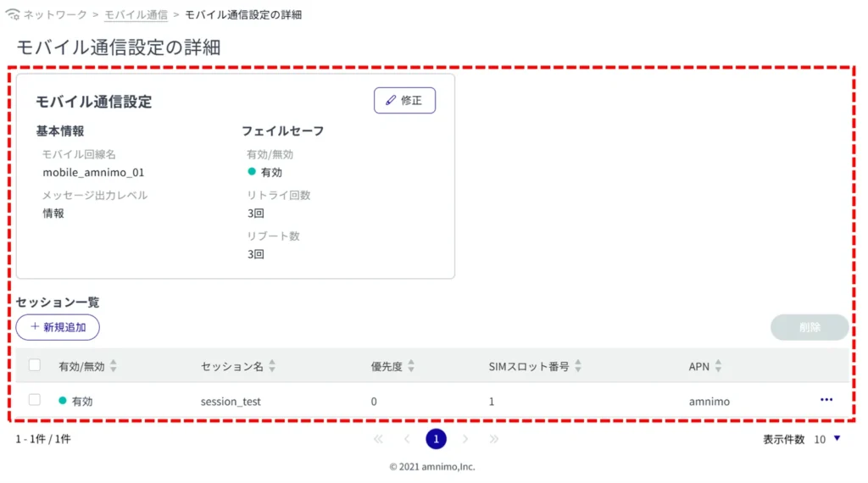Select page 1 in pagination
Image resolution: width=868 pixels, height=483 pixels.
436,439
